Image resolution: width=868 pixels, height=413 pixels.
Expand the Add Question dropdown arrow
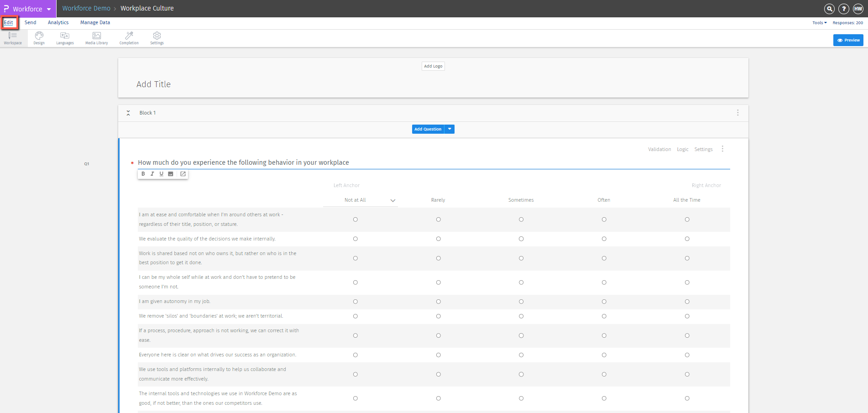pyautogui.click(x=450, y=129)
